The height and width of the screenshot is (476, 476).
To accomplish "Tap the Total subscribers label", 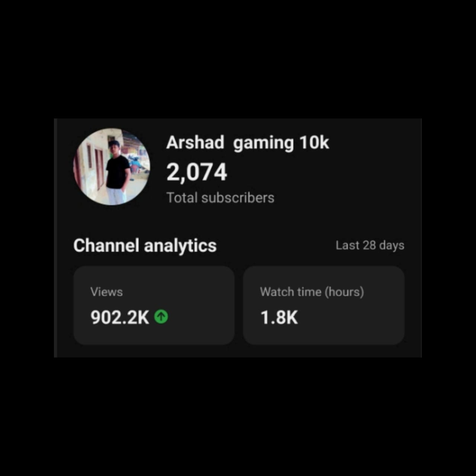I will (x=220, y=198).
